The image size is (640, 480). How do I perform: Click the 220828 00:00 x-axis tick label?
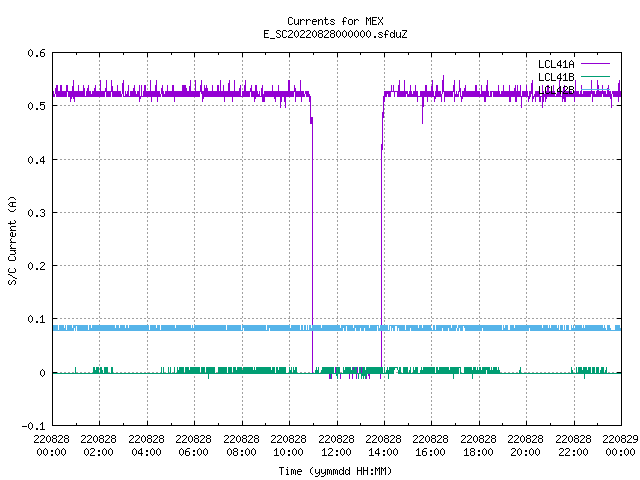coord(51,446)
